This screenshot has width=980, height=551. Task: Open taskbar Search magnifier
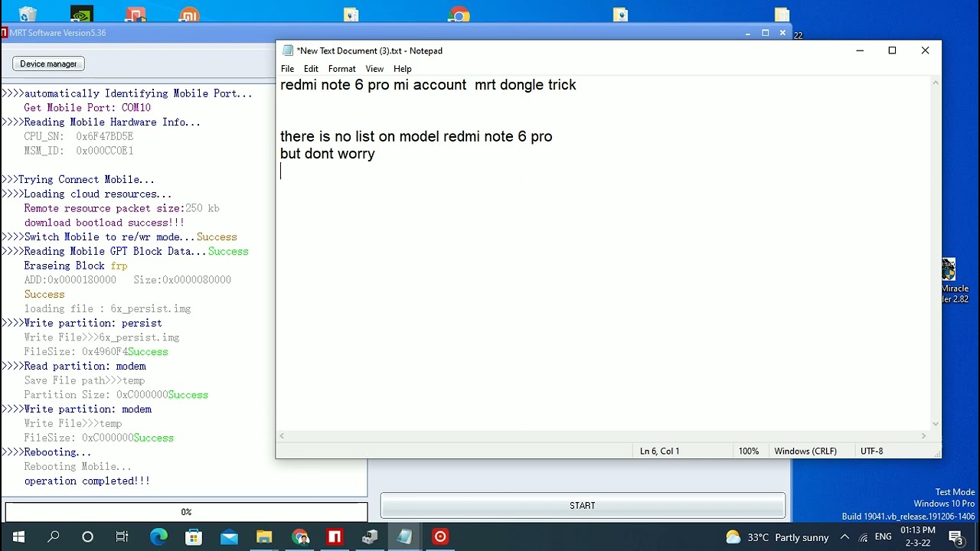[x=53, y=537]
